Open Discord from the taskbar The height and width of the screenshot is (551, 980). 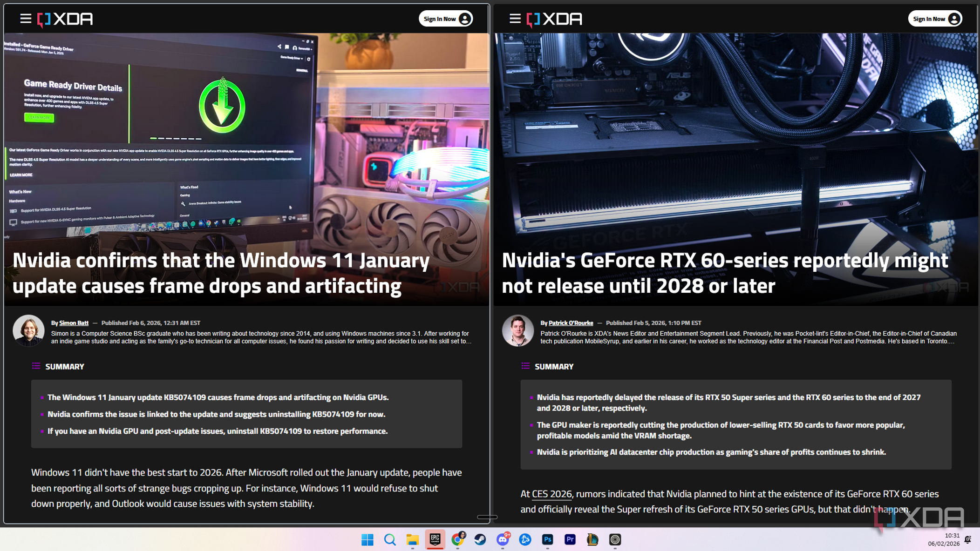pyautogui.click(x=503, y=539)
